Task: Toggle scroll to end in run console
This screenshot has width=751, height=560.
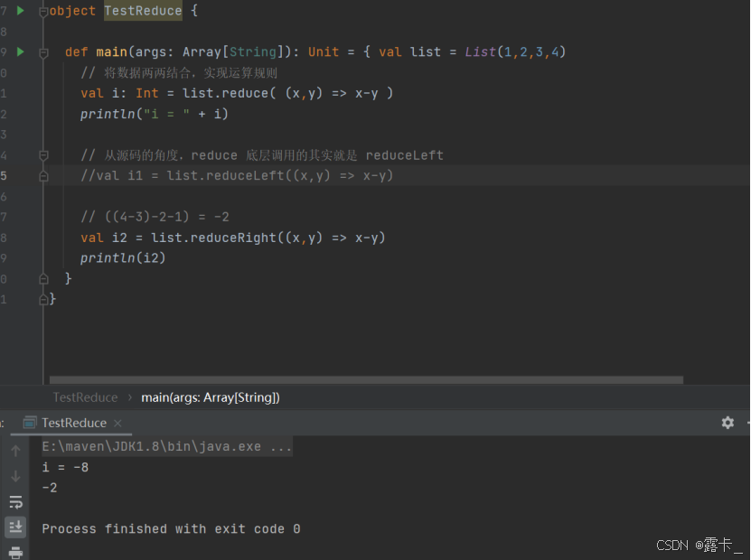Action: point(15,527)
